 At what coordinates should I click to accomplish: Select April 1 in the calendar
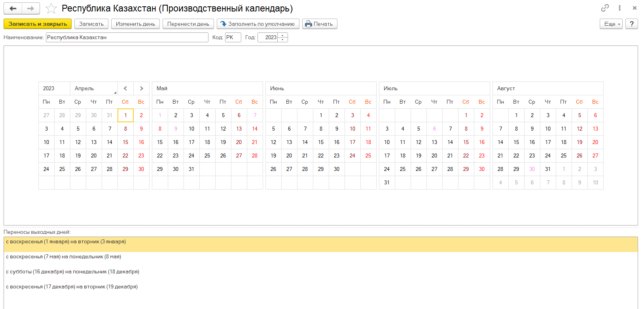pos(125,115)
